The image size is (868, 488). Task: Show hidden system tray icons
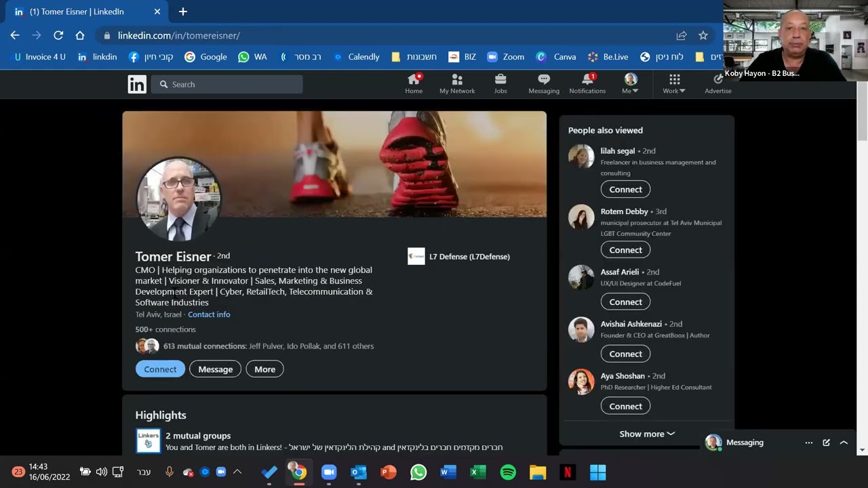[x=237, y=472]
